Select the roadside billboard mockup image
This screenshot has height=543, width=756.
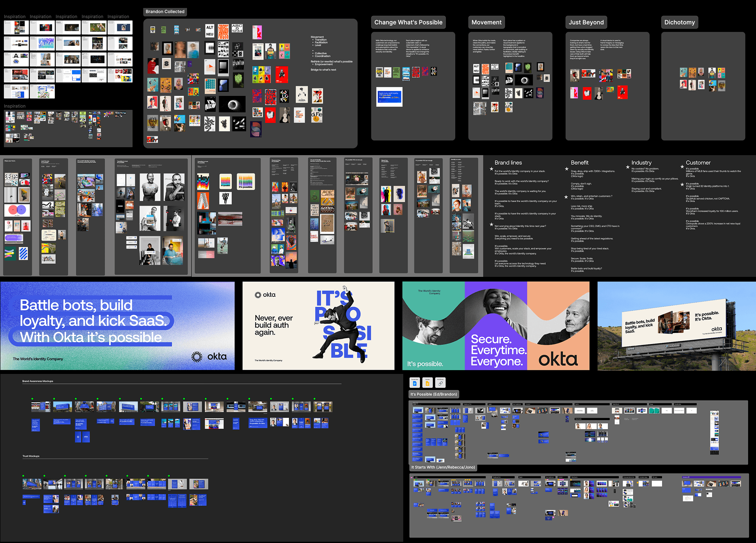[x=676, y=326]
